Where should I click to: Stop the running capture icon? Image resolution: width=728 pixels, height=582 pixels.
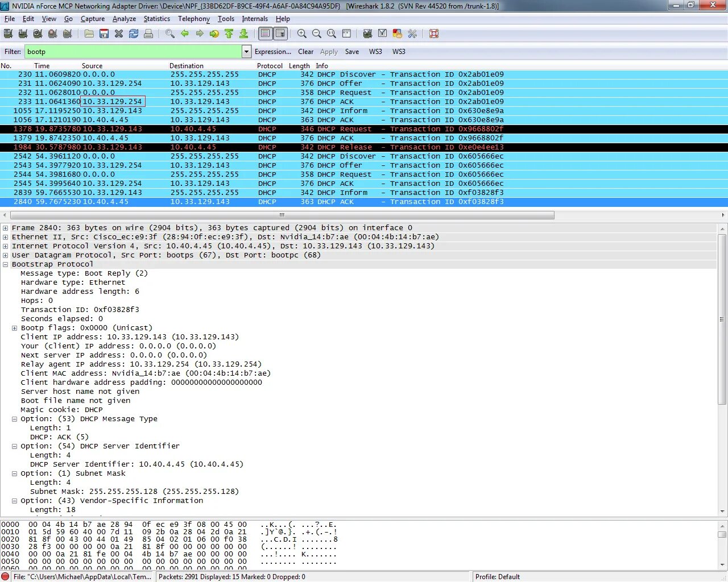click(x=52, y=34)
